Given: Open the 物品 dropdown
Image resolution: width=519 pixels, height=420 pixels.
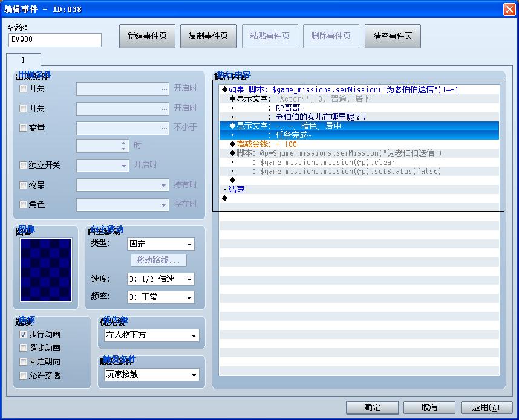Looking at the screenshot, I should 123,185.
